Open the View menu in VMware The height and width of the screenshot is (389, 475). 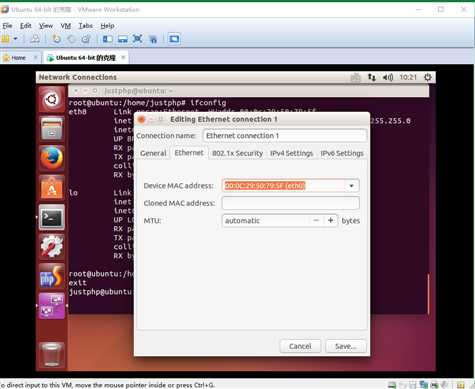(x=46, y=26)
